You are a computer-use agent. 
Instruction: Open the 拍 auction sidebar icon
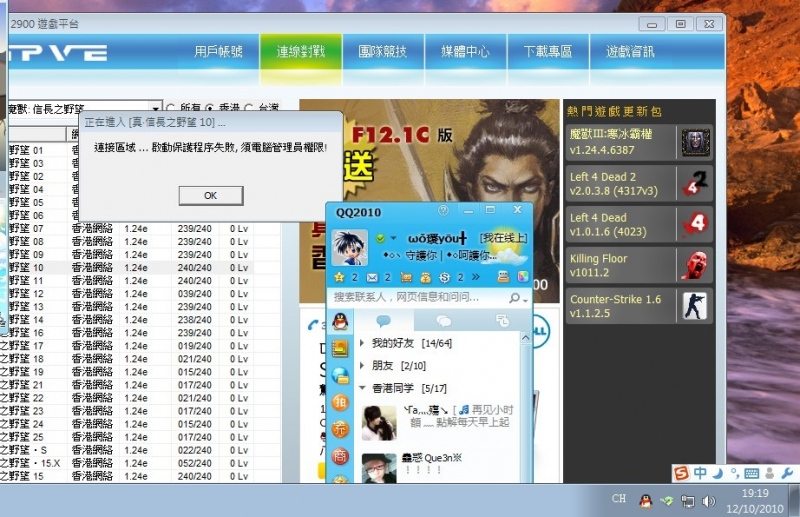(x=340, y=403)
